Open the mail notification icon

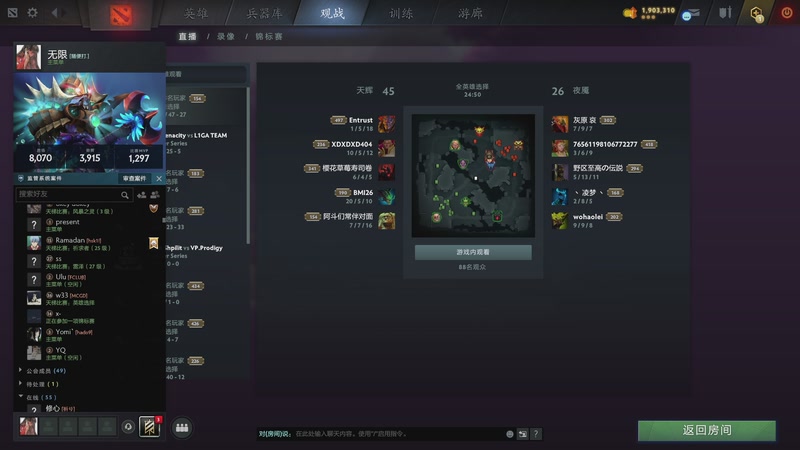tap(691, 14)
